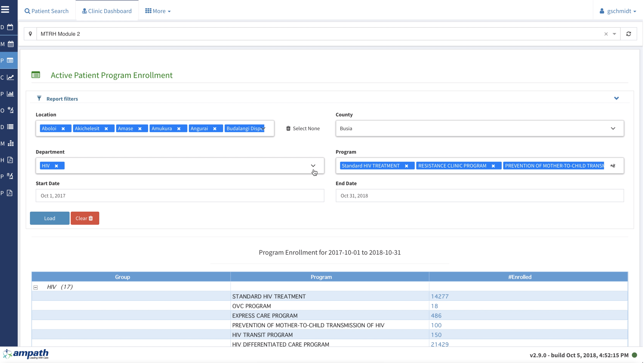Expand the Program multi-select dropdown
Image resolution: width=644 pixels, height=363 pixels.
pos(613,166)
